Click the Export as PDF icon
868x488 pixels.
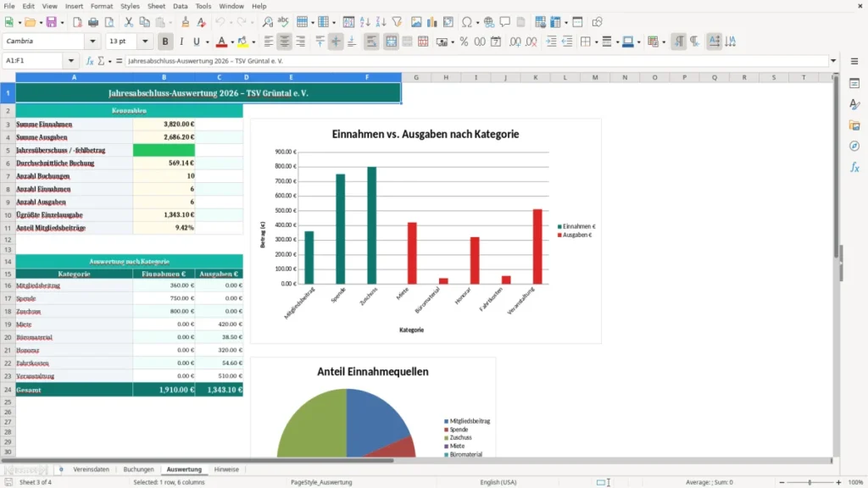click(x=77, y=22)
